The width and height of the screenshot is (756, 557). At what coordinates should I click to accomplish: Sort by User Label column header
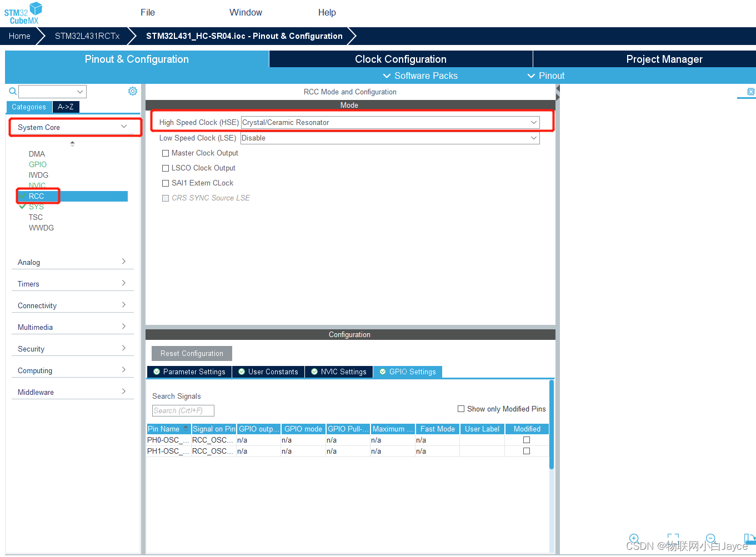point(482,429)
